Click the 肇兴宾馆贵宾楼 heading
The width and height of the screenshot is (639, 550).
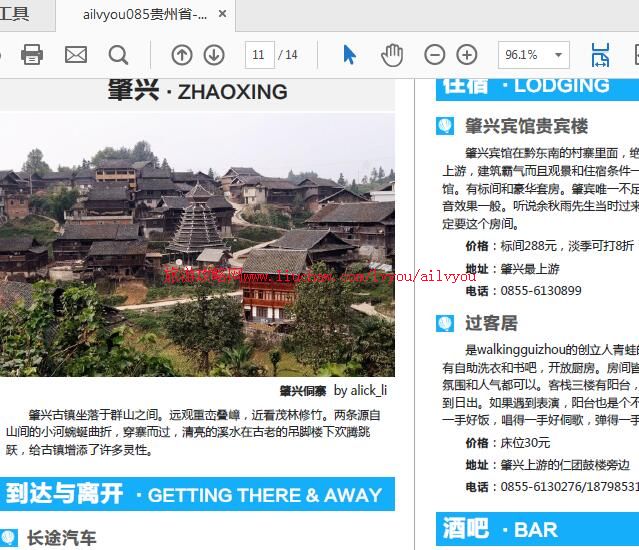click(x=526, y=126)
